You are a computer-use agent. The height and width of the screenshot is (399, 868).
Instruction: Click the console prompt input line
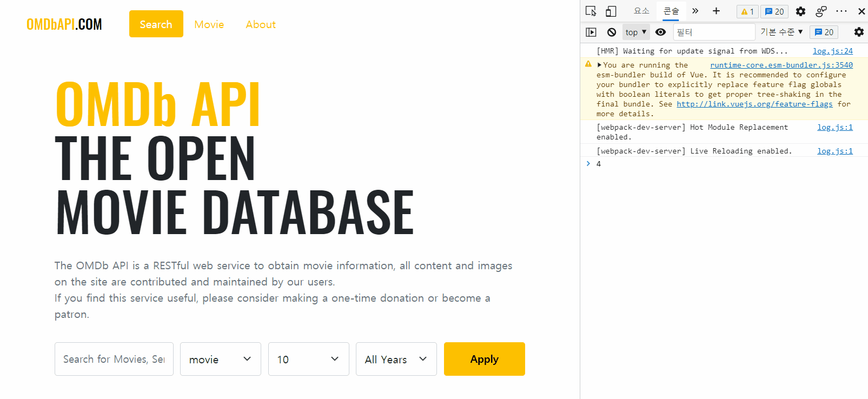coord(725,164)
